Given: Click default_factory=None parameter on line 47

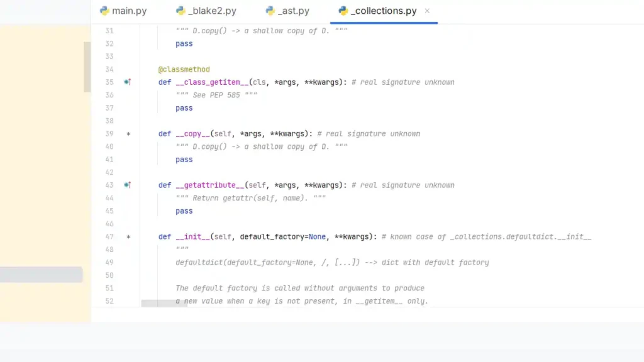Looking at the screenshot, I should (x=282, y=237).
